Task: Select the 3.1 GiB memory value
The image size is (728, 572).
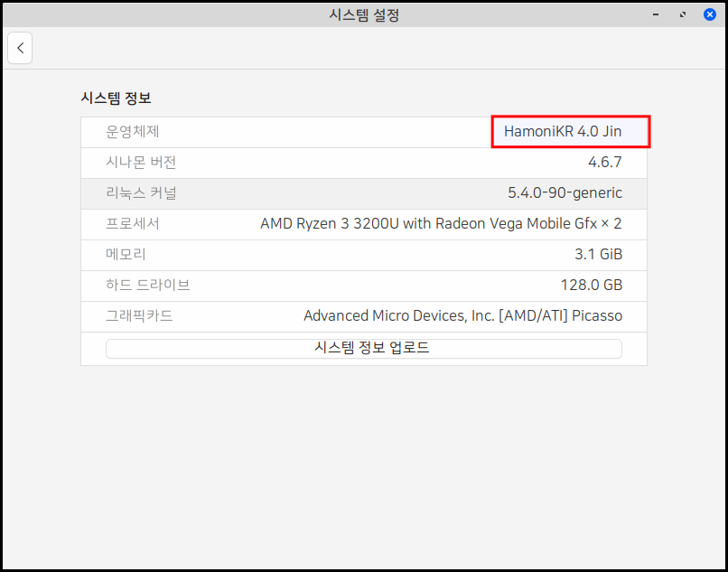Action: pos(599,255)
